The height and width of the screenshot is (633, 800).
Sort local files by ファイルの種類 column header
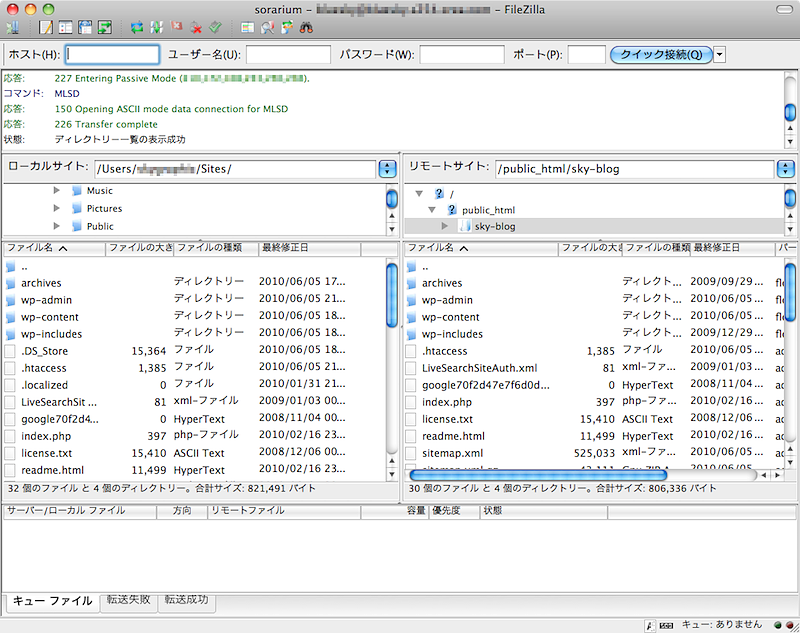(x=216, y=248)
